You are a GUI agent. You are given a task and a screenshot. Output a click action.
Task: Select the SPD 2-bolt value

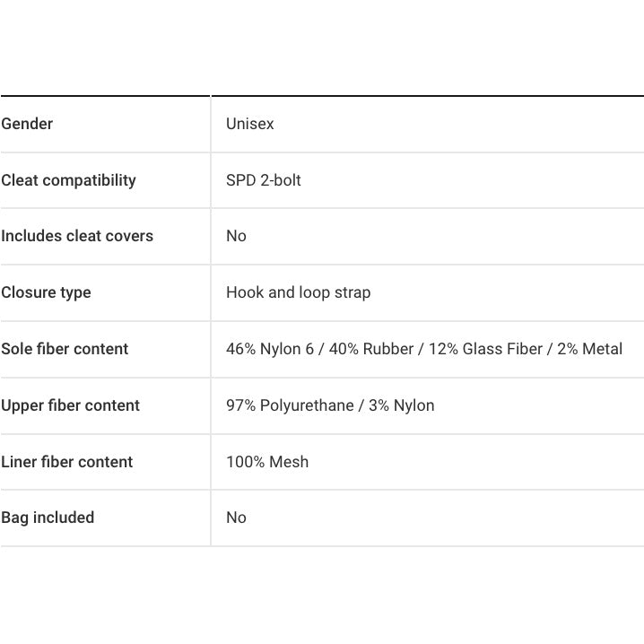[x=264, y=180]
